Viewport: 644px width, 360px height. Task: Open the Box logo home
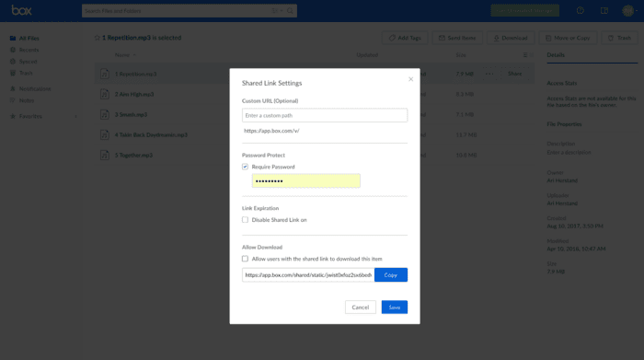pyautogui.click(x=21, y=10)
